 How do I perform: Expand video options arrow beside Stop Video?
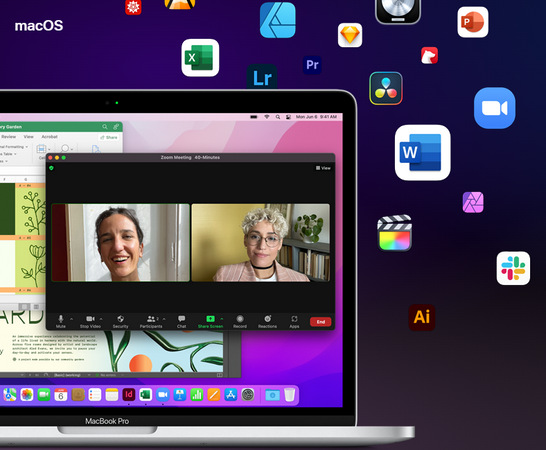[101, 319]
